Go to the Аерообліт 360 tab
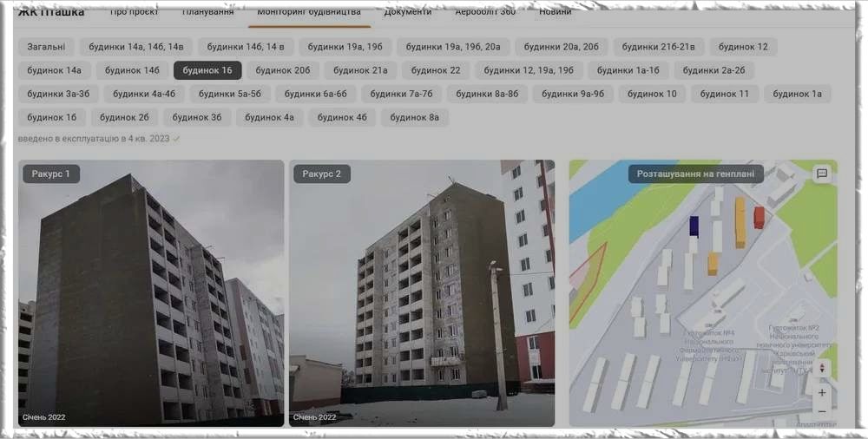This screenshot has height=439, width=868. click(x=484, y=12)
